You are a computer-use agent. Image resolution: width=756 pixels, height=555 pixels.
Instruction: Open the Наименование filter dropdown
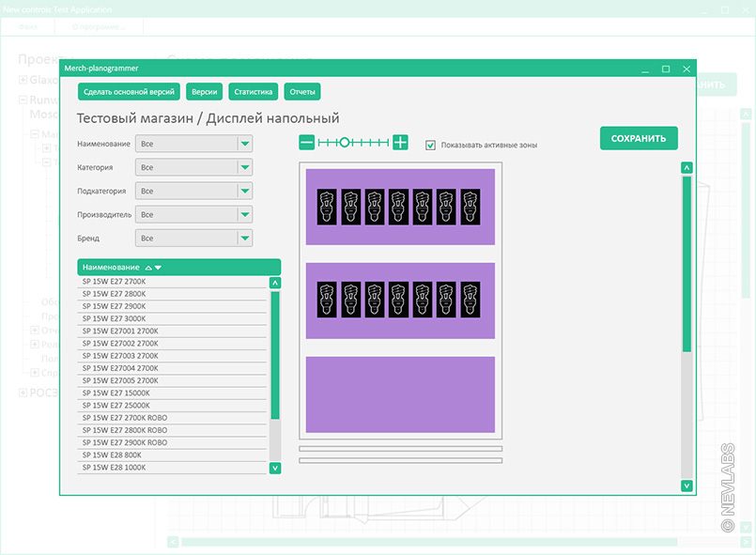[244, 144]
